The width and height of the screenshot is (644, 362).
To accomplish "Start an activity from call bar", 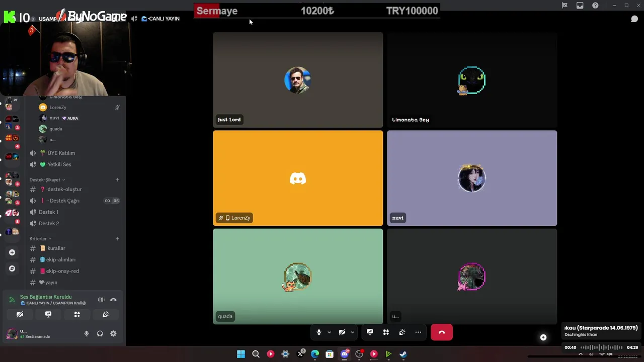I will pos(386,332).
